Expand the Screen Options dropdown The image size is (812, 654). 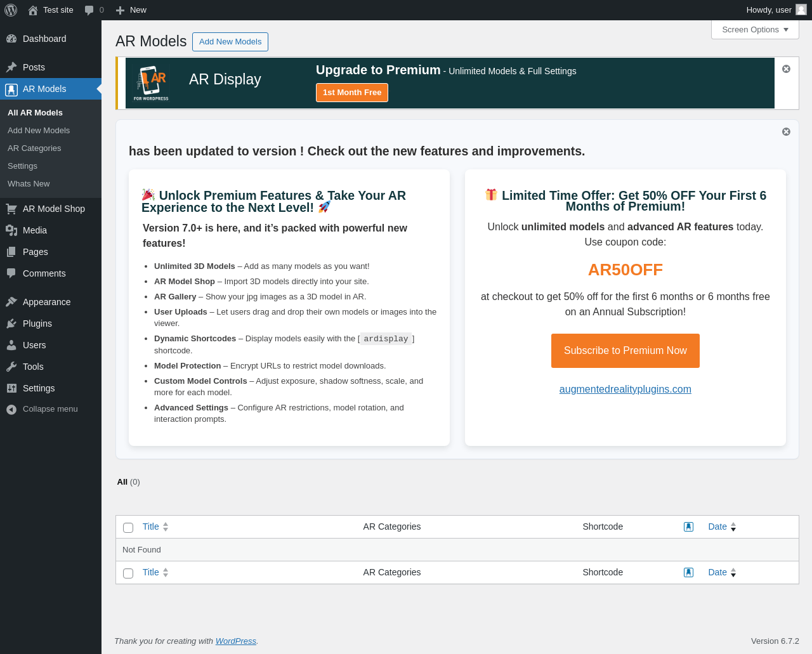pos(755,30)
